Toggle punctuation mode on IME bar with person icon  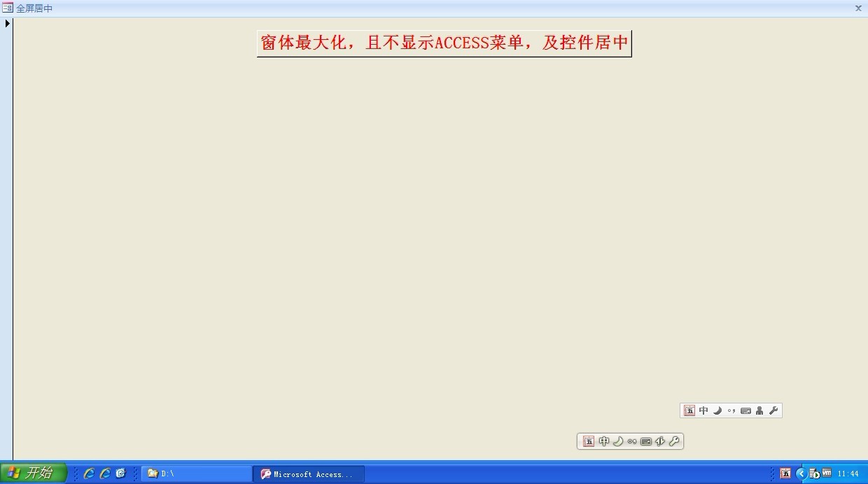[x=731, y=410]
